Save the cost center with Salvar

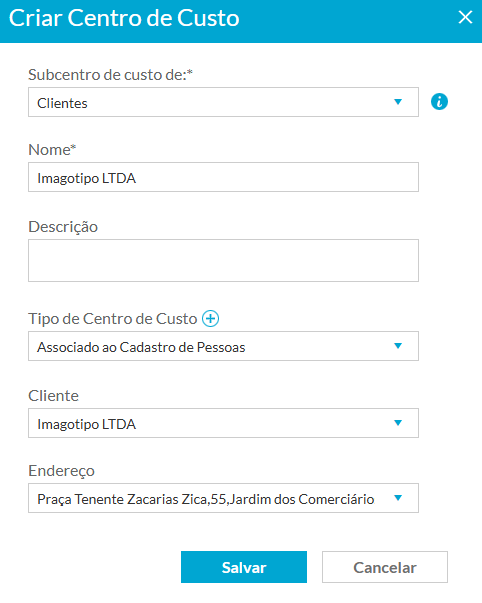pos(244,567)
